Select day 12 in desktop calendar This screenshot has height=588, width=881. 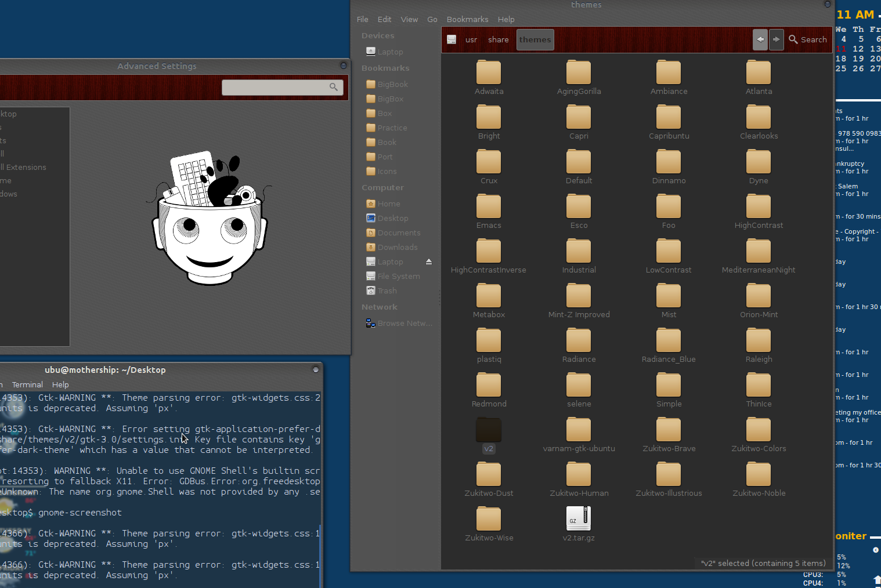click(x=858, y=49)
